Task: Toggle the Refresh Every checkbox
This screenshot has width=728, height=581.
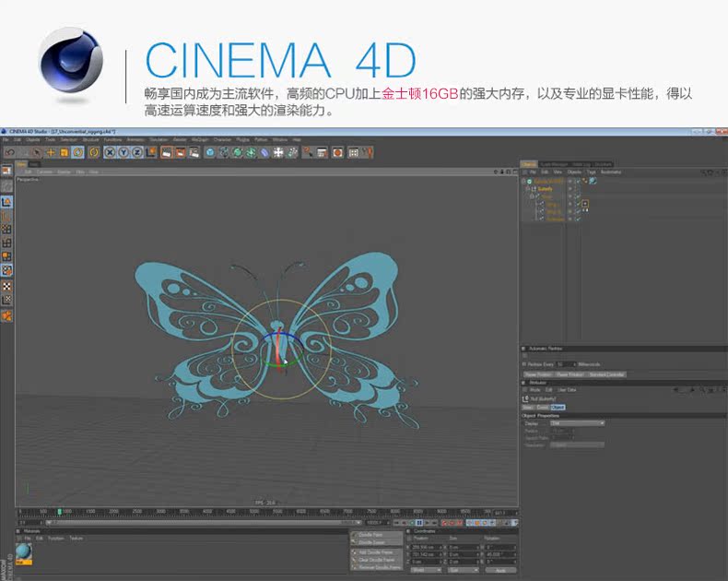Action: tap(524, 364)
